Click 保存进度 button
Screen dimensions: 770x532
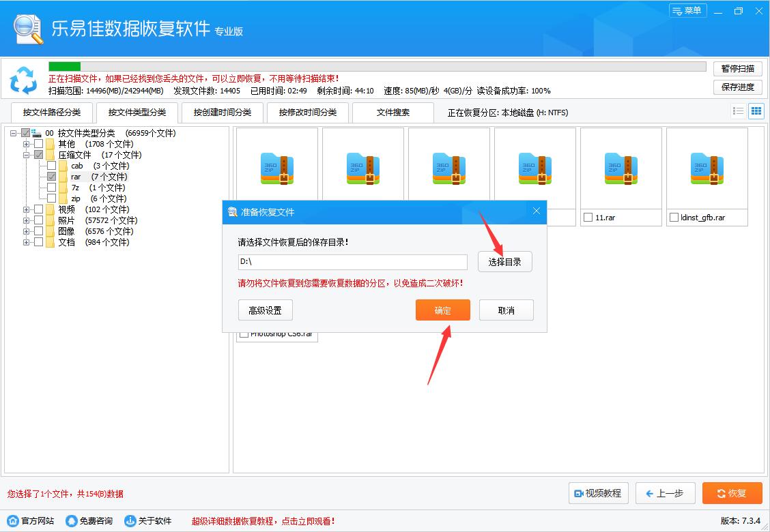[738, 87]
